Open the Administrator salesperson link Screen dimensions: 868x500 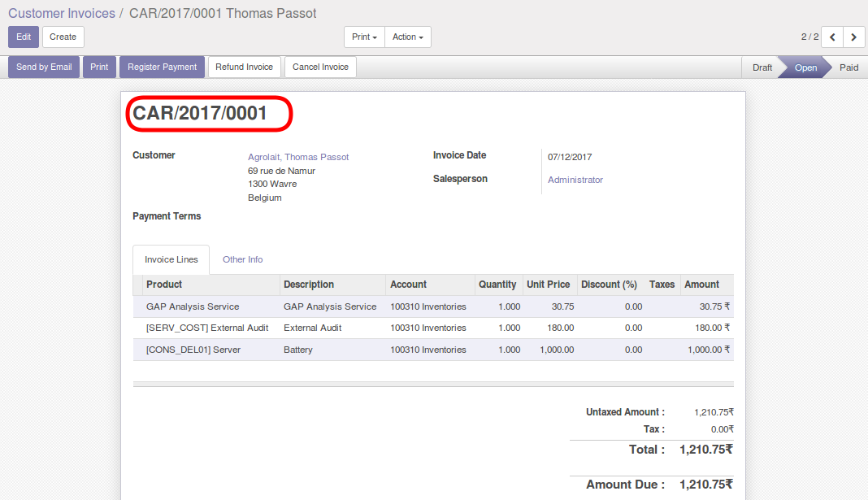click(575, 180)
